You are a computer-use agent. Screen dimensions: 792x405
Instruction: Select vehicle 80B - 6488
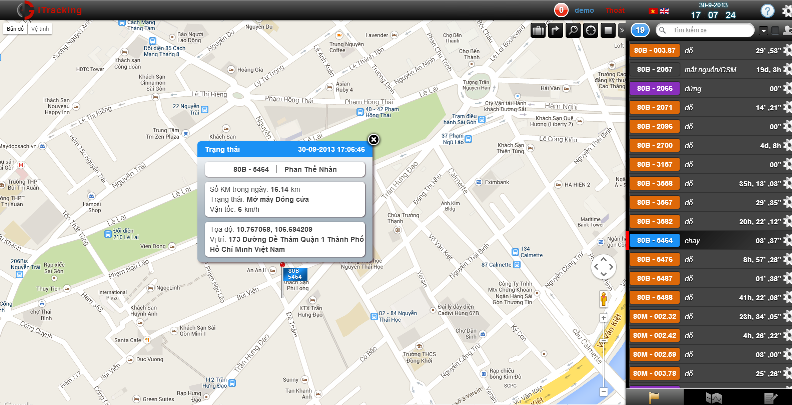click(655, 297)
